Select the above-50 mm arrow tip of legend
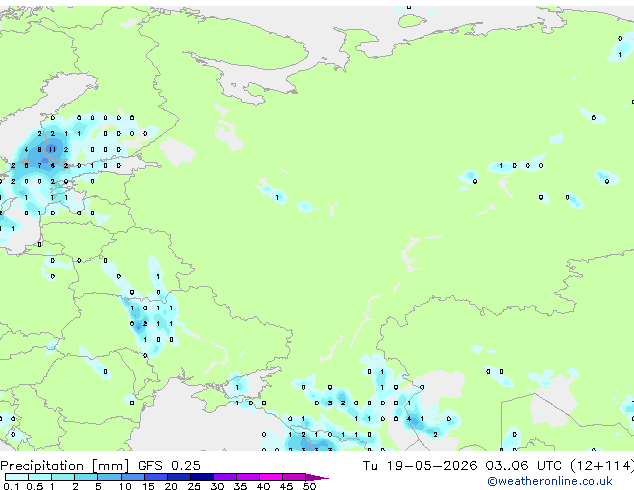This screenshot has width=634, height=490. (317, 477)
